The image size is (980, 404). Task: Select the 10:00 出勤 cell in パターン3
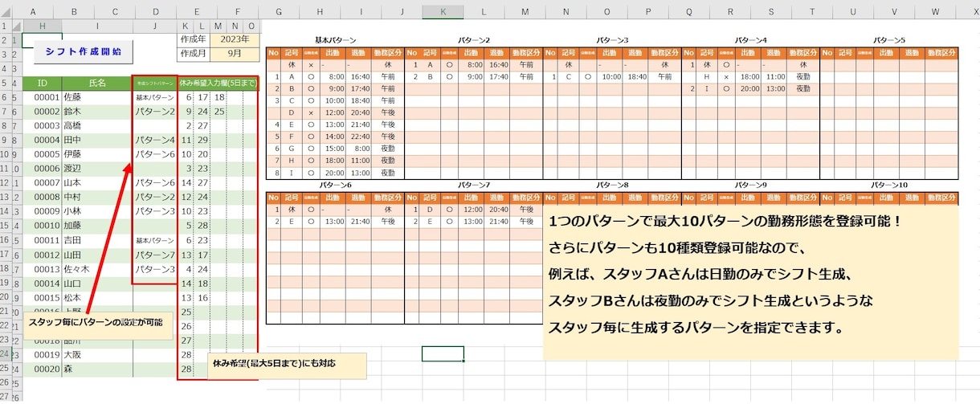point(611,76)
